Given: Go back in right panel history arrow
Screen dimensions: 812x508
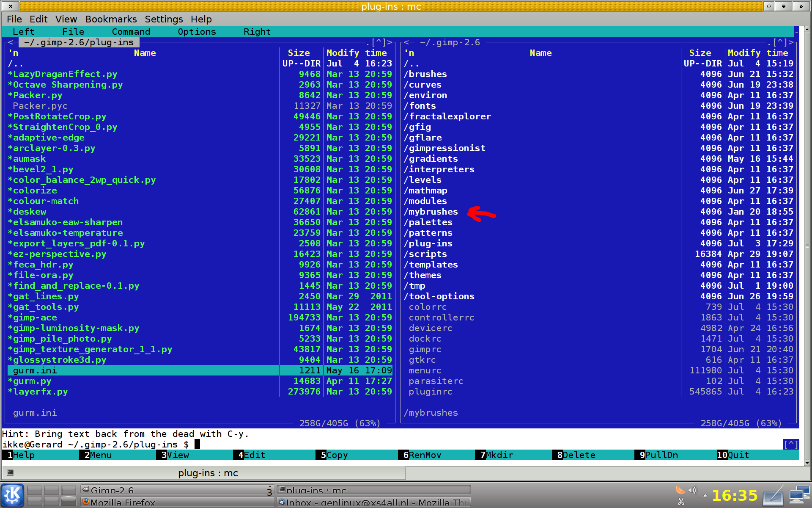Looking at the screenshot, I should pyautogui.click(x=406, y=42).
